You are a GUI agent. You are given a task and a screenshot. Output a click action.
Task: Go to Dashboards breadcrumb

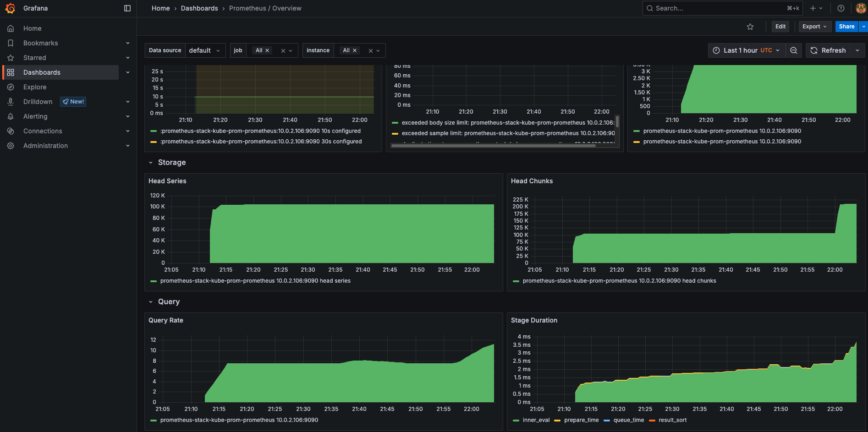(x=199, y=8)
